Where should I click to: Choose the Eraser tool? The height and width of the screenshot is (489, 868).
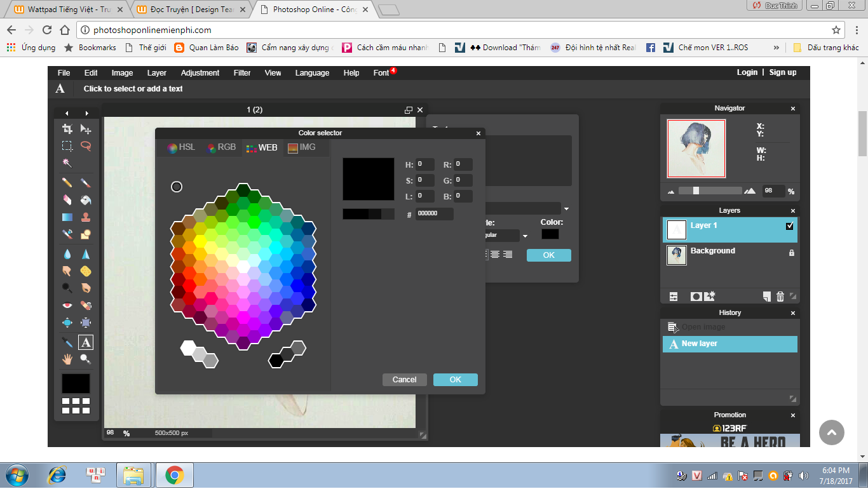pos(67,199)
